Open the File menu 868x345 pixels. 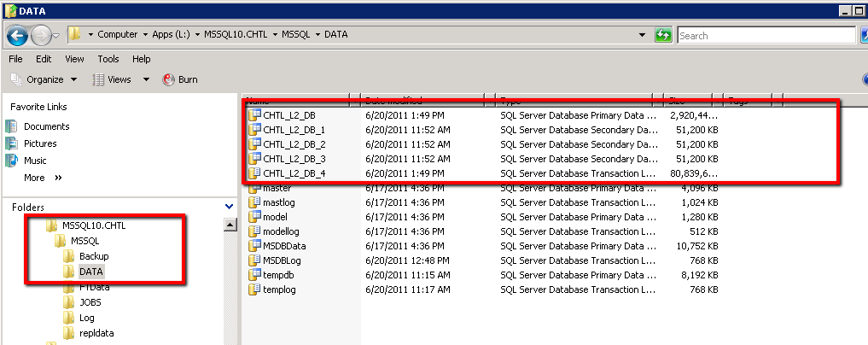pos(15,59)
